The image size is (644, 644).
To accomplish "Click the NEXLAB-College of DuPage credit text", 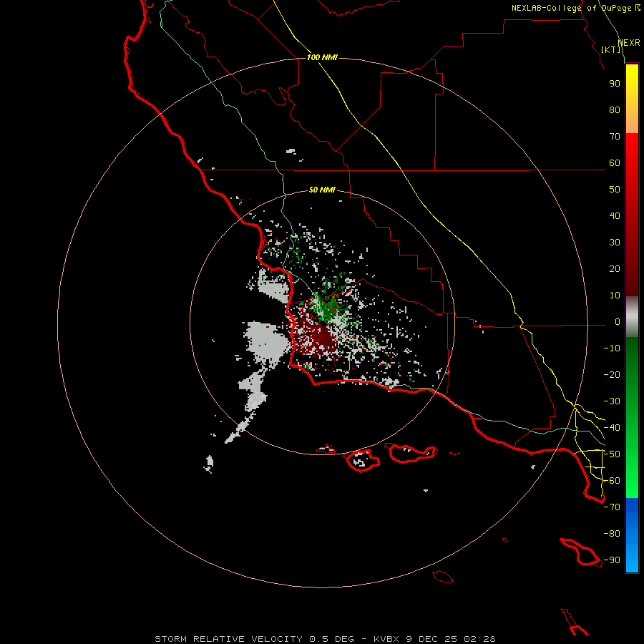I will point(576,8).
